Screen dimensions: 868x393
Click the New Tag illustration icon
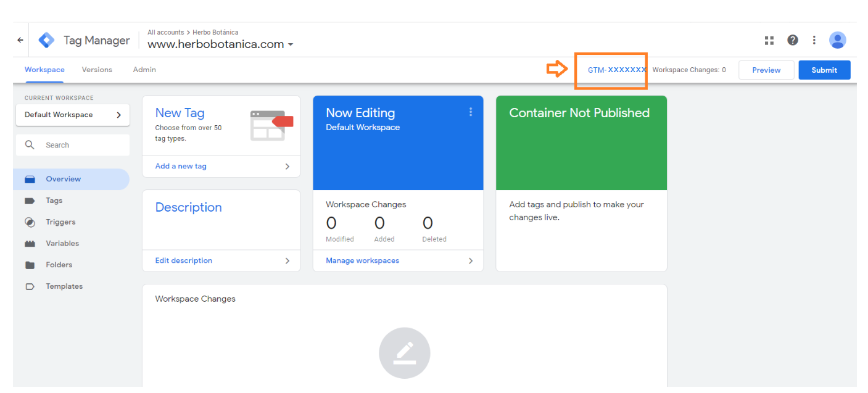pos(271,125)
